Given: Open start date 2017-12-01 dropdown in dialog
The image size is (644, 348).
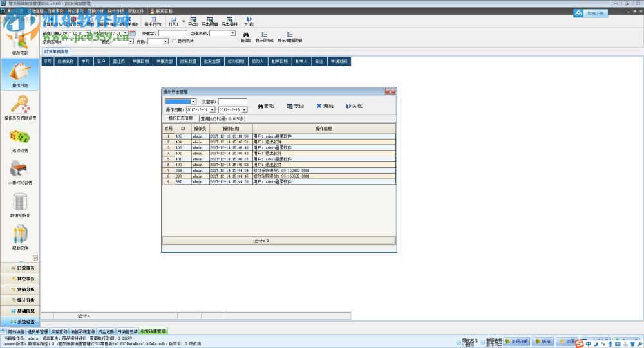Looking at the screenshot, I should click(x=212, y=109).
